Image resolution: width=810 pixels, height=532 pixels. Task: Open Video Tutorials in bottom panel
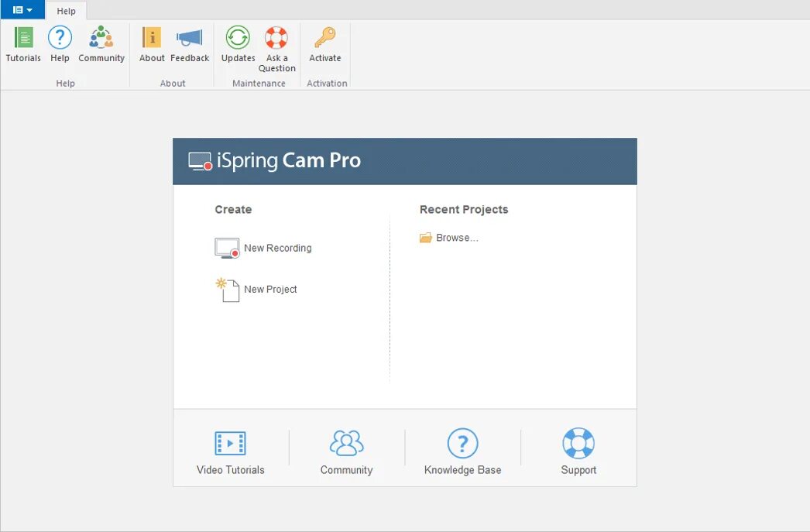click(231, 452)
